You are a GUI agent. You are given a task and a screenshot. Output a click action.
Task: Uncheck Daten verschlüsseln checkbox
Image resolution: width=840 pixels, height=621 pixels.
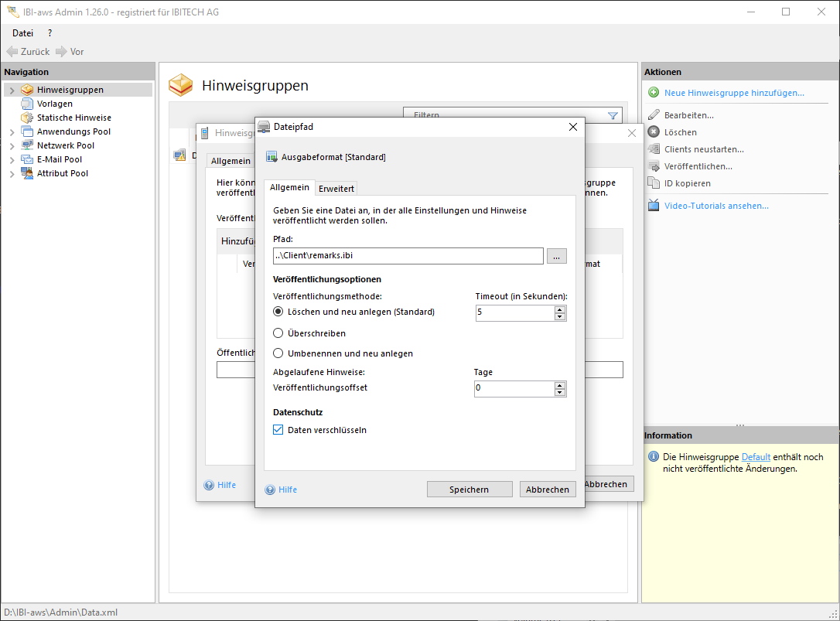click(x=278, y=430)
